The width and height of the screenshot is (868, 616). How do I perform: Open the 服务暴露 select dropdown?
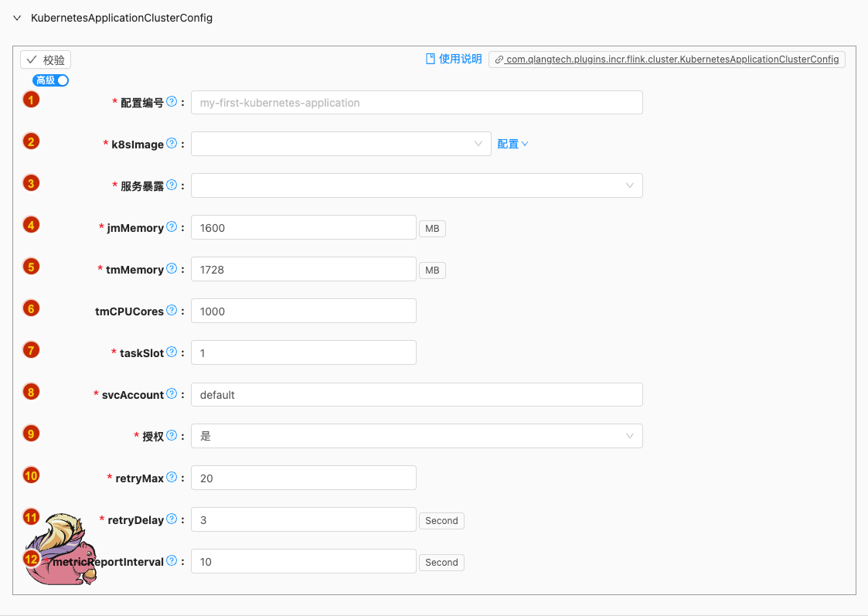pos(416,185)
